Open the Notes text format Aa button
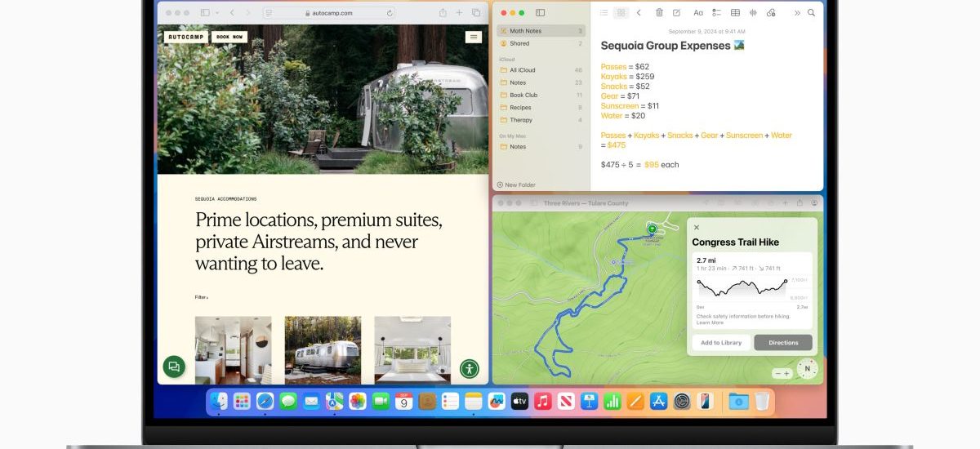 coord(698,13)
